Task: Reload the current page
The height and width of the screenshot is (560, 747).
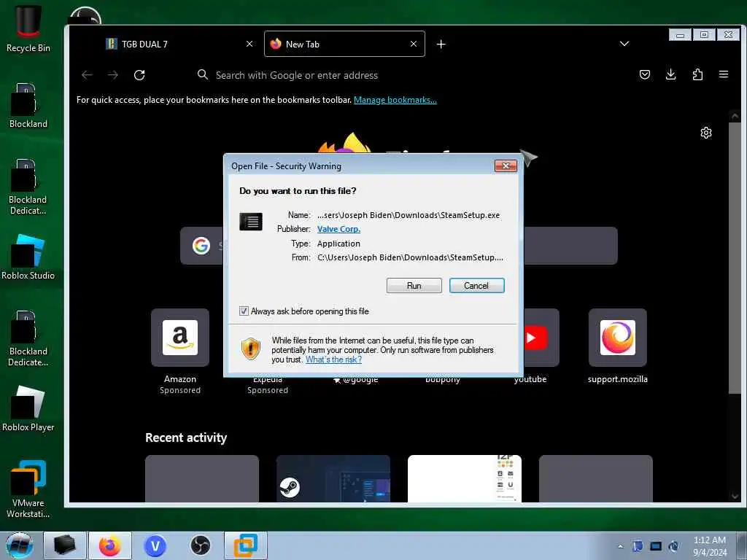Action: point(139,75)
